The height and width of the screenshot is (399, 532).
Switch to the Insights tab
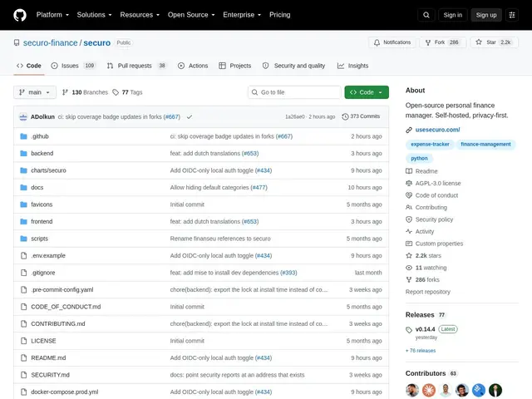point(352,66)
